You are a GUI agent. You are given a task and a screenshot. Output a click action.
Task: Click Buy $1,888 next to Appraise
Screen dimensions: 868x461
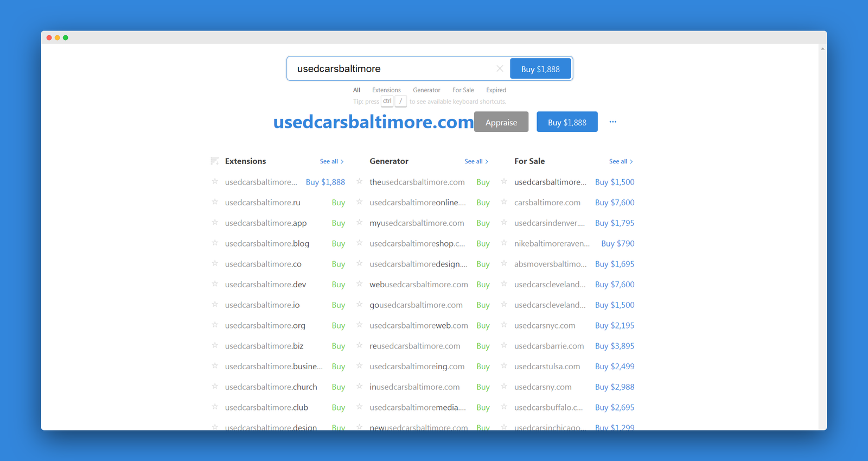pos(567,122)
